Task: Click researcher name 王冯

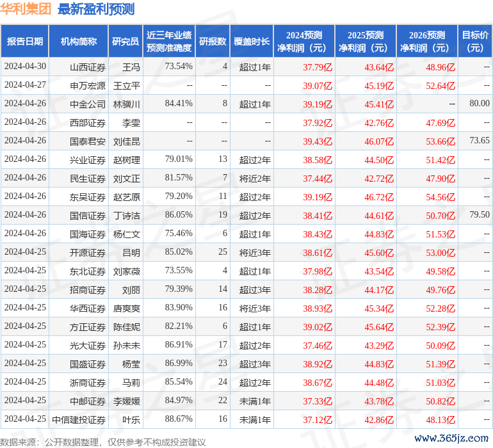Action: pyautogui.click(x=131, y=67)
